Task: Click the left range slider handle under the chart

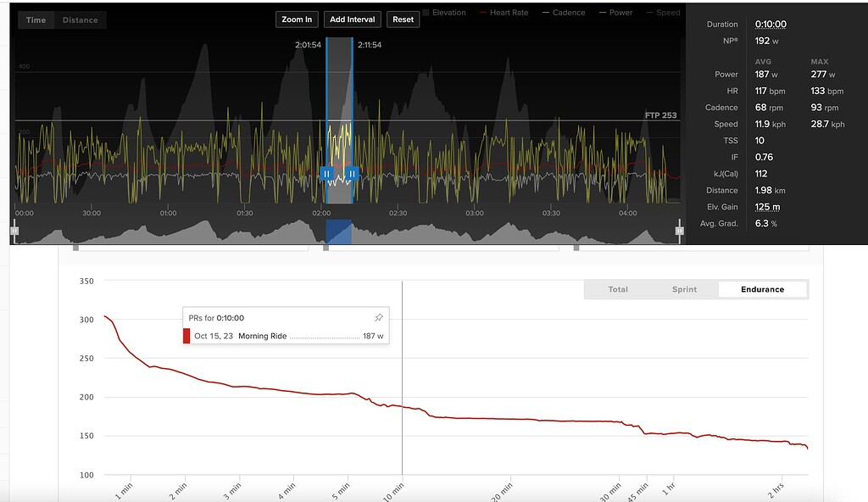Action: click(14, 230)
